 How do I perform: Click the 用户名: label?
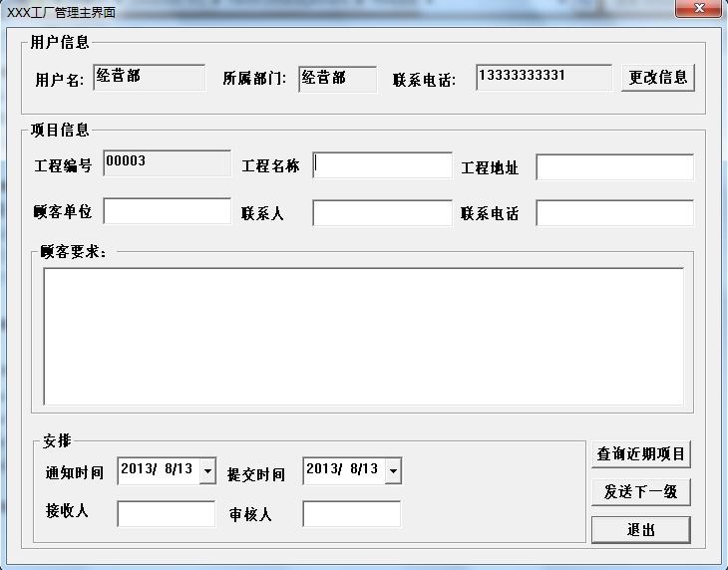coord(60,80)
